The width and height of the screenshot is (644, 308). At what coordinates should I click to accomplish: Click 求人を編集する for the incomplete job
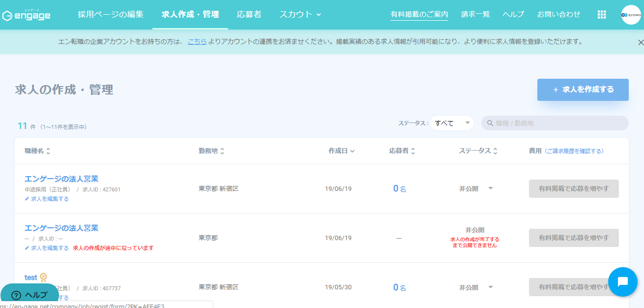pos(47,248)
